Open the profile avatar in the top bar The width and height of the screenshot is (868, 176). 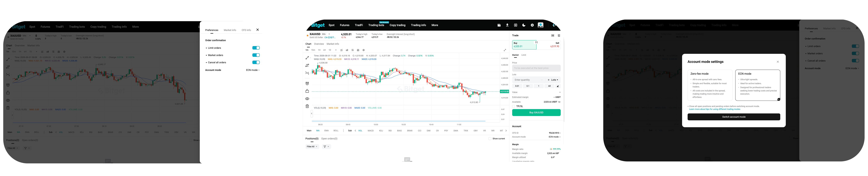[540, 25]
